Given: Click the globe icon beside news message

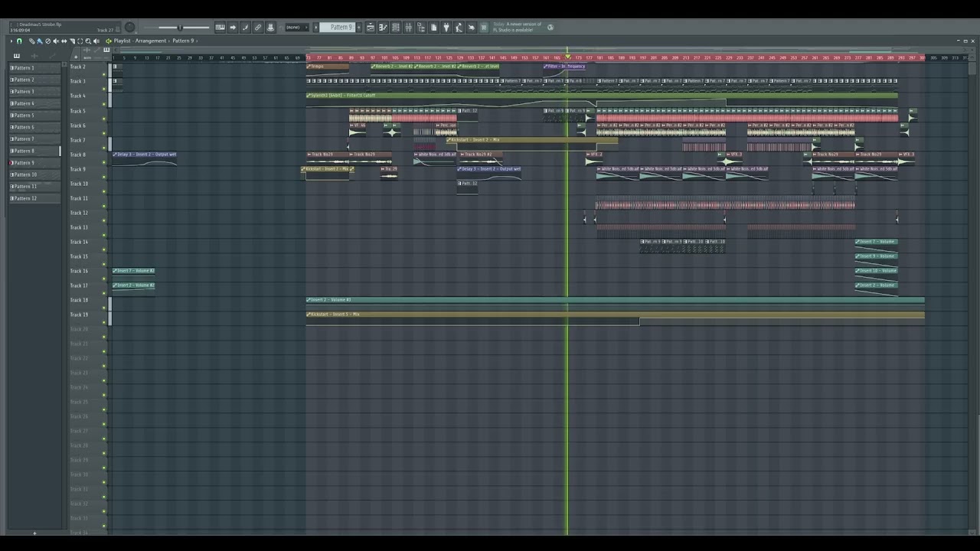Looking at the screenshot, I should pos(550,27).
